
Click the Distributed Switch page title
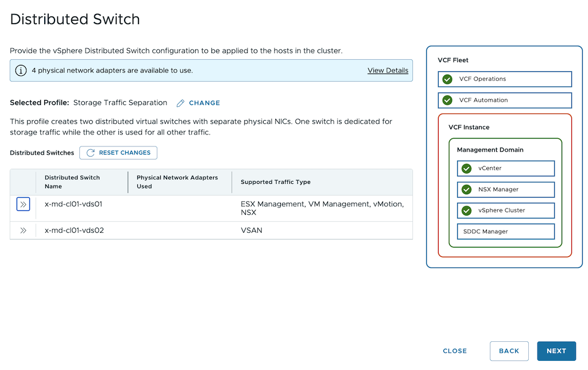tap(75, 19)
